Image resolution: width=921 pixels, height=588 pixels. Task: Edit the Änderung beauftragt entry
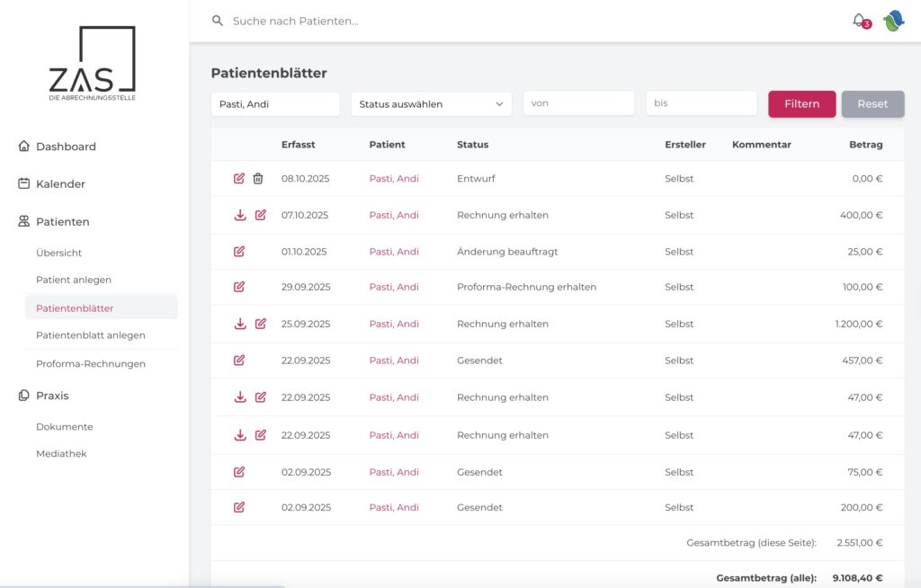239,252
